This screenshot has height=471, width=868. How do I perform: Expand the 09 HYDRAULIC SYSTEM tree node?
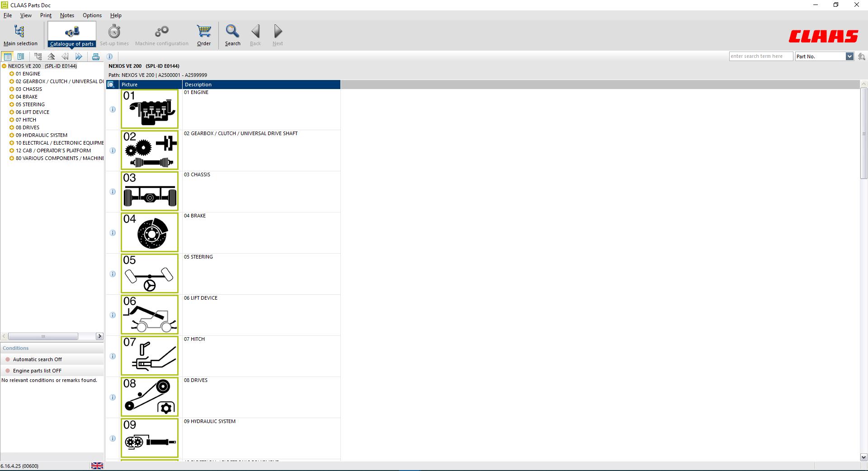click(x=12, y=135)
